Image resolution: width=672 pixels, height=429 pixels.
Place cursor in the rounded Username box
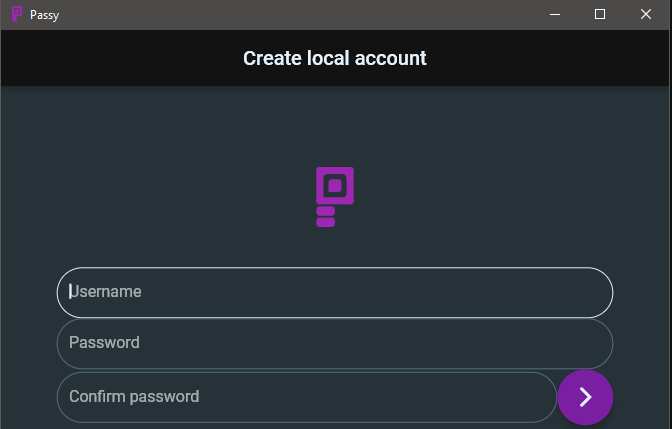[x=335, y=292]
